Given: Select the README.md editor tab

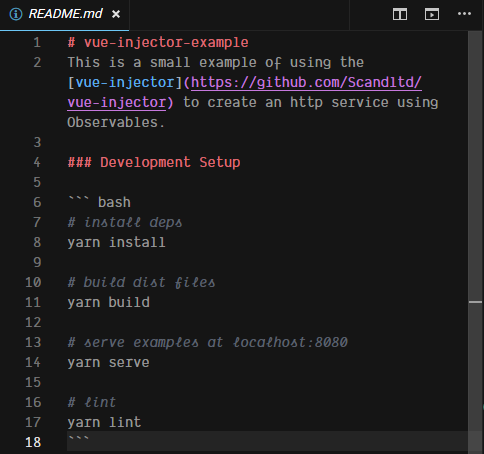Looking at the screenshot, I should point(64,14).
